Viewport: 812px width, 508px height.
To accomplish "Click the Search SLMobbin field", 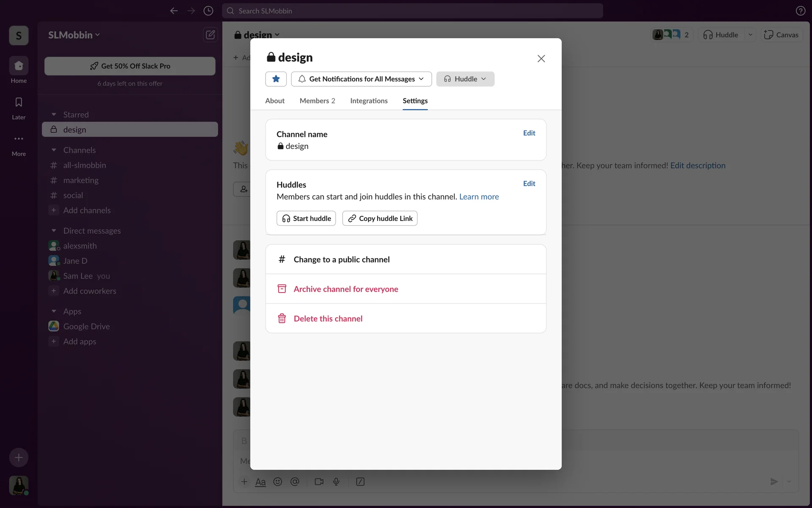I will tap(412, 11).
